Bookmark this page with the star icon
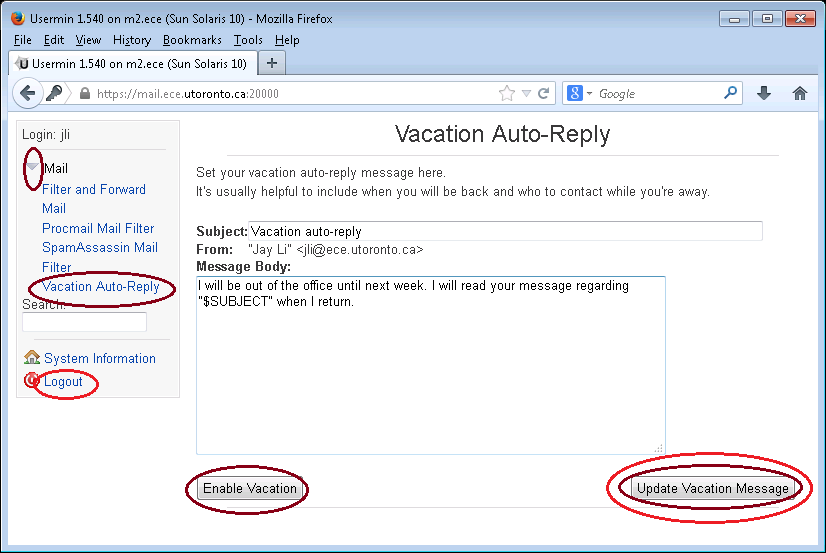826x553 pixels. (x=507, y=94)
